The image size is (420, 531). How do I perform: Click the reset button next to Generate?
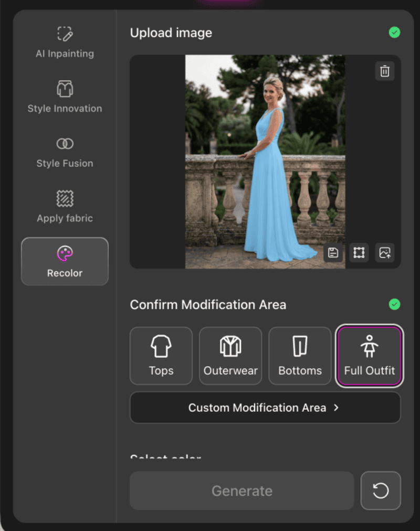click(x=381, y=491)
